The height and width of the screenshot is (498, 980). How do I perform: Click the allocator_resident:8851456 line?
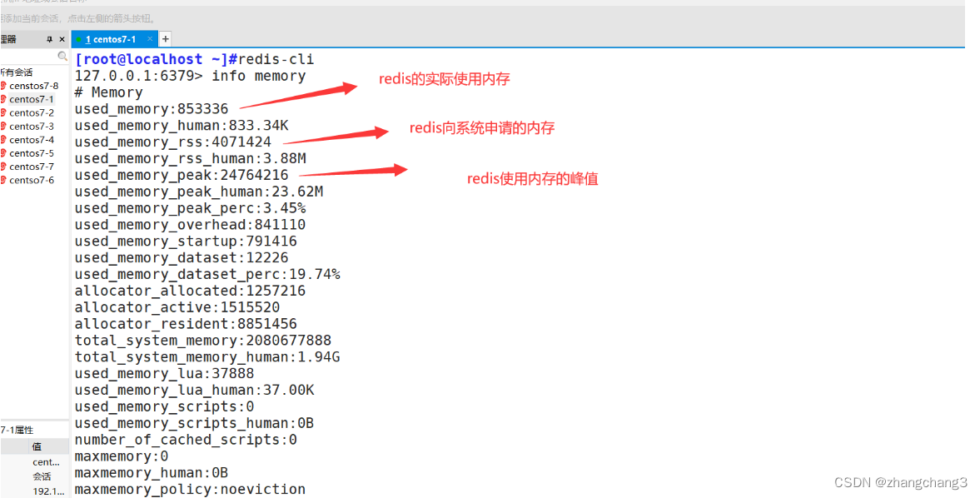tap(186, 324)
